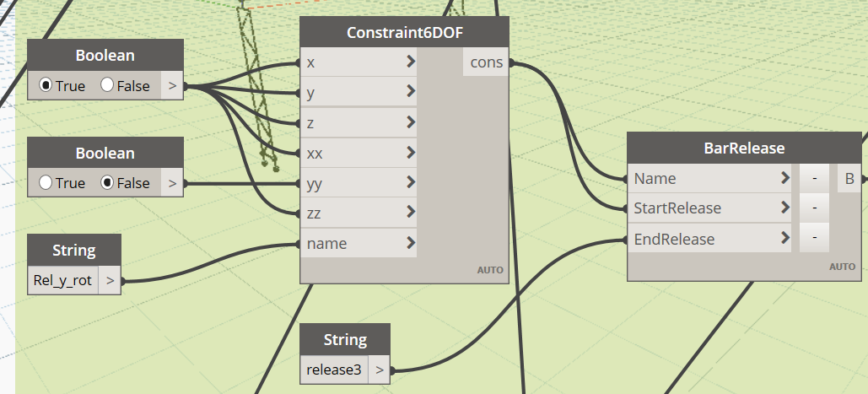
Task: Remove the EndRelease port with its minus button
Action: [814, 239]
